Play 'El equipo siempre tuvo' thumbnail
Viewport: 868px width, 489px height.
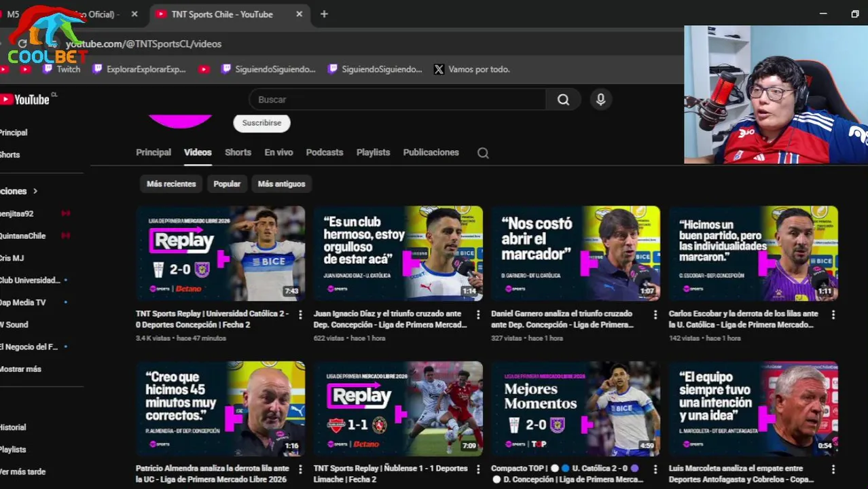(x=753, y=409)
